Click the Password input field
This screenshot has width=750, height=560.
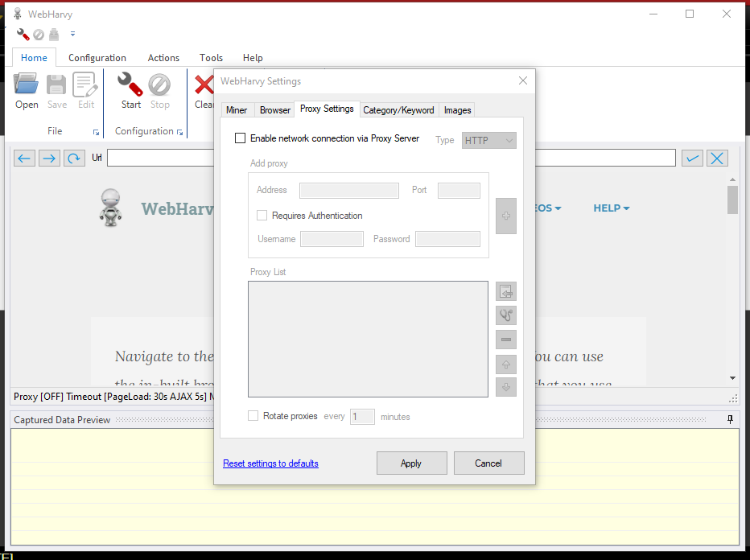[447, 239]
